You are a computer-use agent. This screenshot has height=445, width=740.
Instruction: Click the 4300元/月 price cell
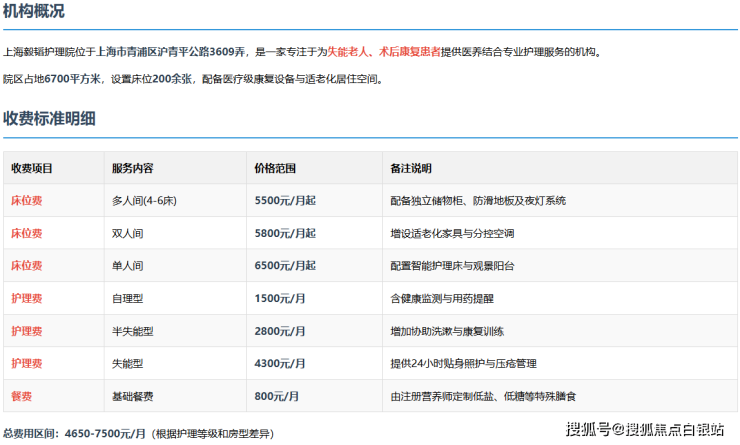[x=278, y=364]
